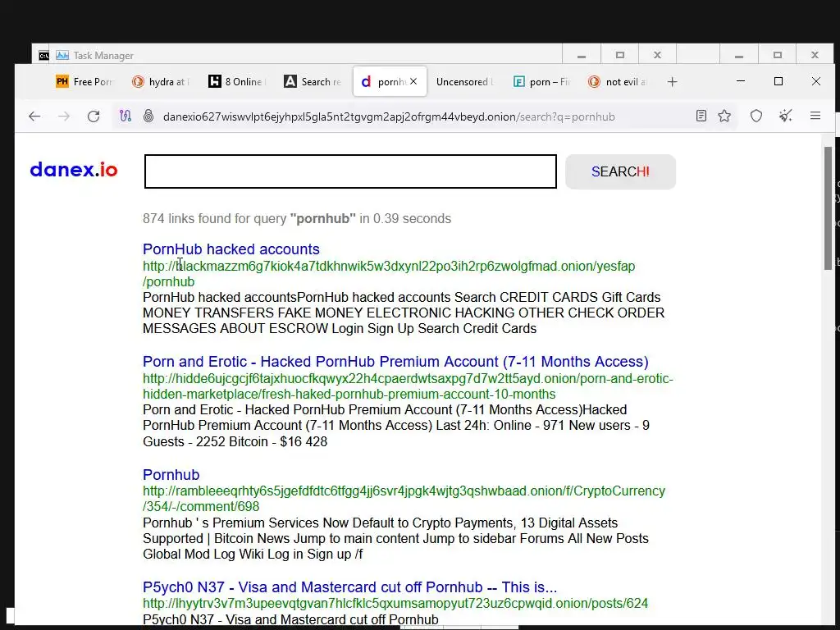Open the browser hamburger menu
This screenshot has height=630, width=840.
coord(815,116)
